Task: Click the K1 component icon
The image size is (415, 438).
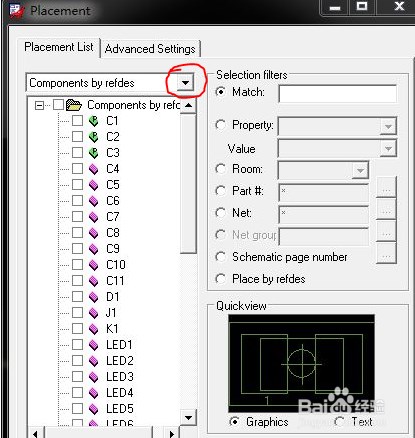Action: (94, 329)
